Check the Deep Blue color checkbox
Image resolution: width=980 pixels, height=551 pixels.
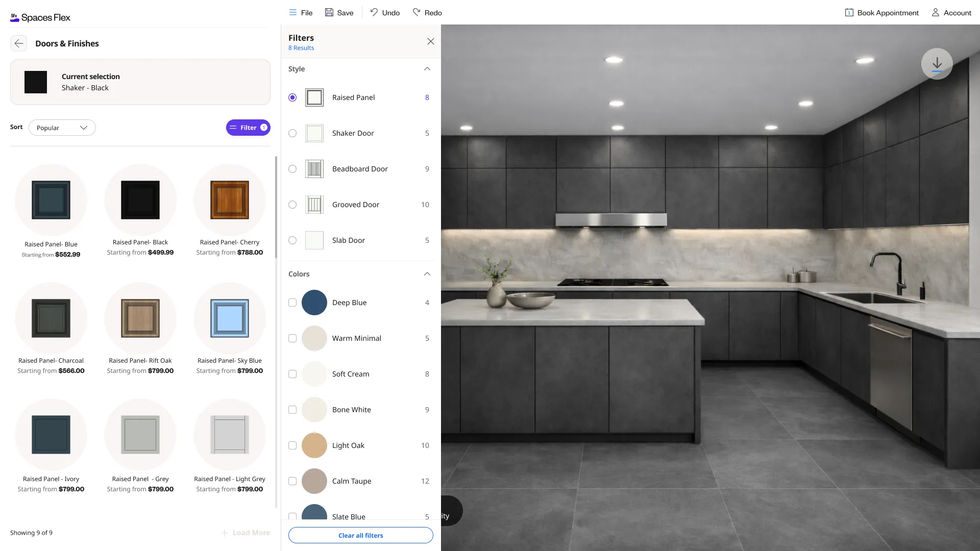click(292, 303)
